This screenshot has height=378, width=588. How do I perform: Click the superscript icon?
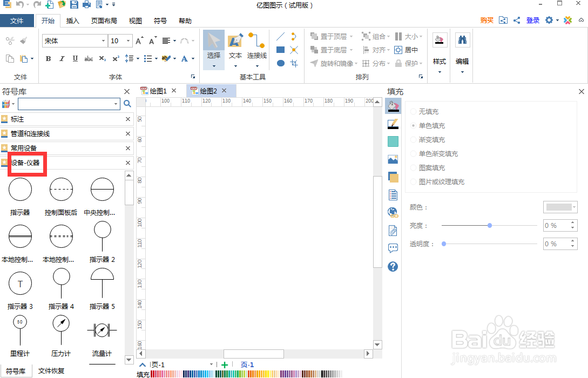coord(116,58)
